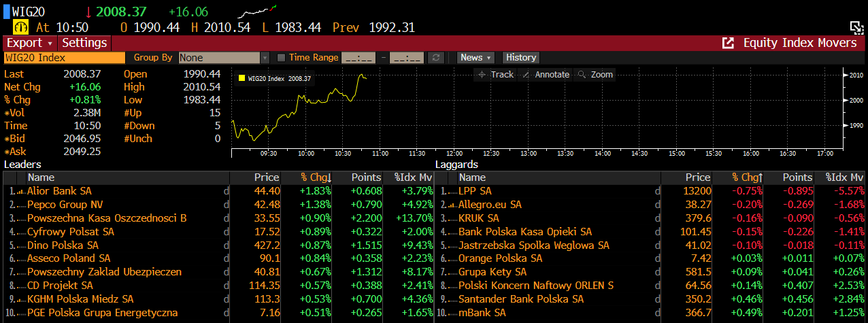Click the Net Chg value +16.06
The image size is (868, 323).
click(x=85, y=87)
